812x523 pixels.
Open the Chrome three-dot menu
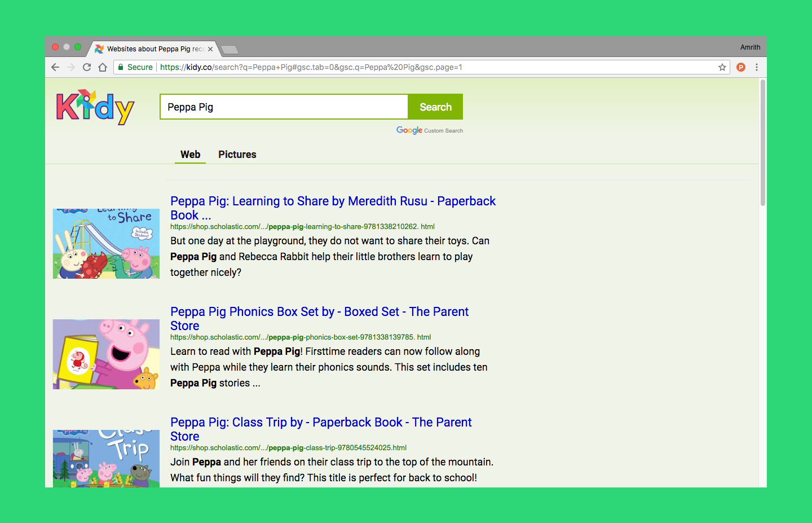[x=757, y=67]
